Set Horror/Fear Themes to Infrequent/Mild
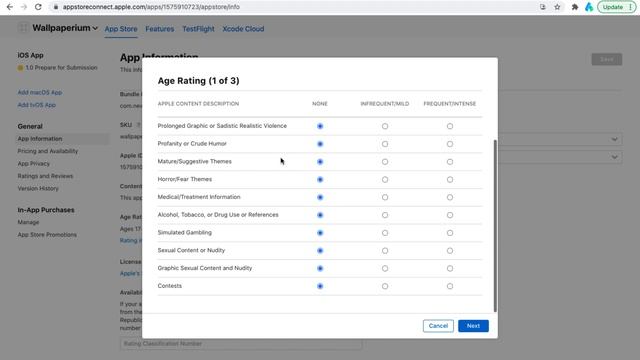 [385, 180]
